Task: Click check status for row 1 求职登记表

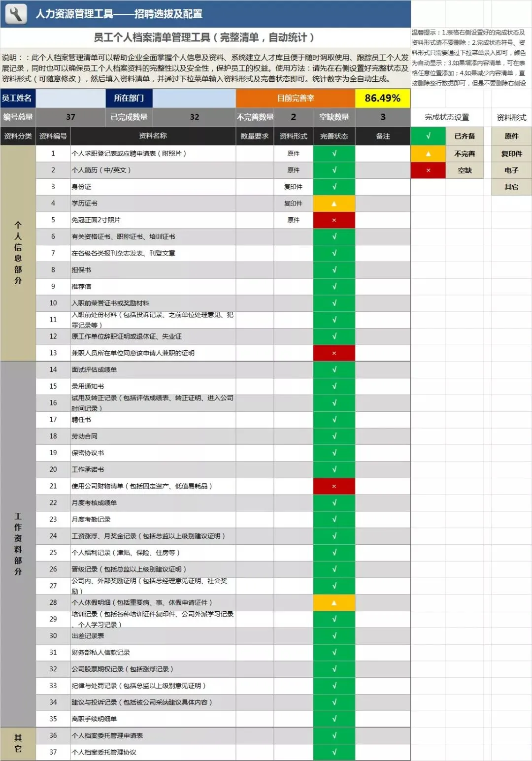Action: coord(334,154)
